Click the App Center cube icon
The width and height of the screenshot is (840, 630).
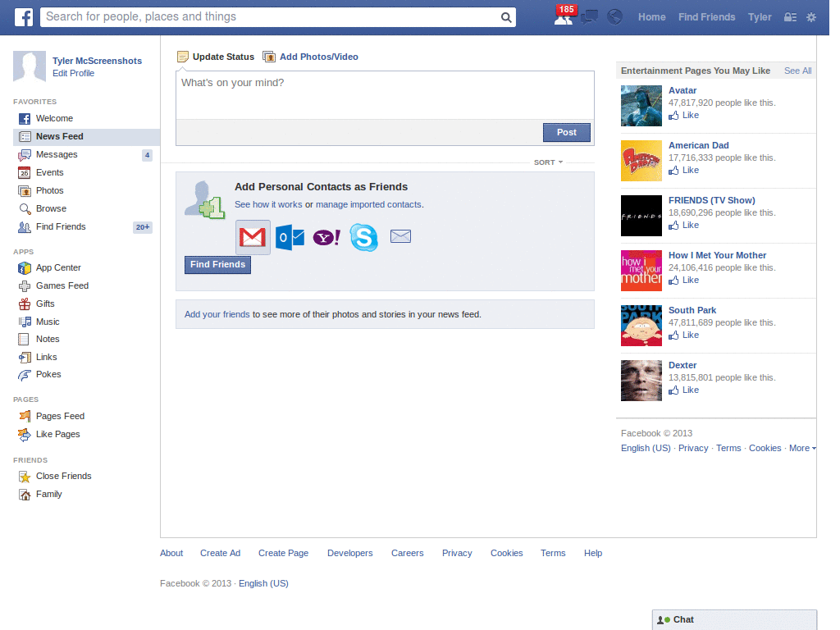(25, 268)
